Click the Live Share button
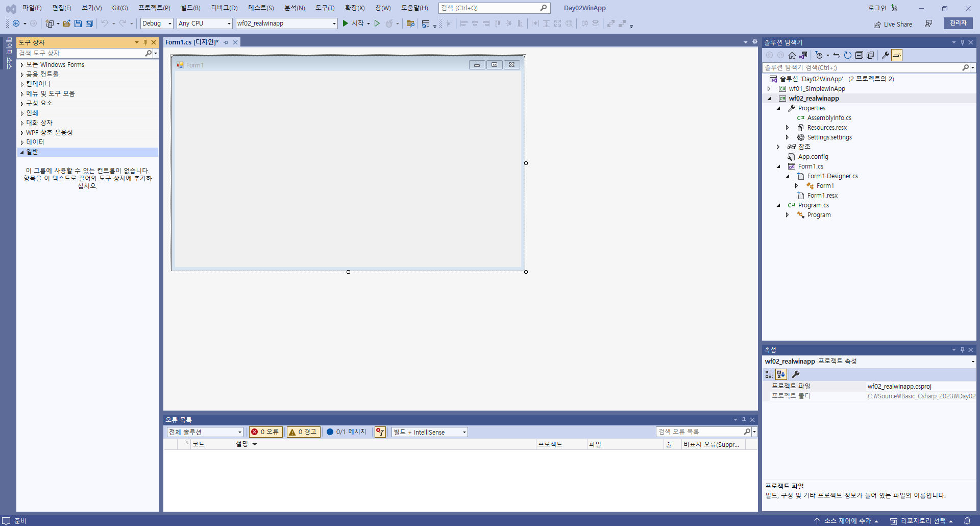Screen dimensions: 980x526 tap(893, 23)
